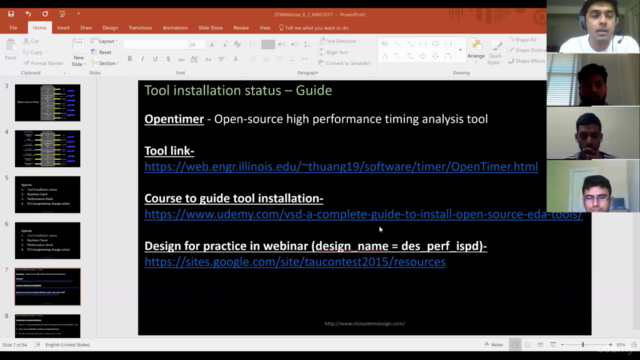Open the Slide Show tab
640x360 pixels.
coord(211,28)
